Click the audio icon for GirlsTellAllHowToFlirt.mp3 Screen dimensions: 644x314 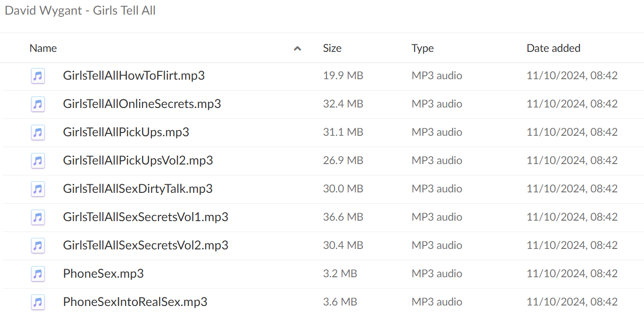pyautogui.click(x=38, y=76)
